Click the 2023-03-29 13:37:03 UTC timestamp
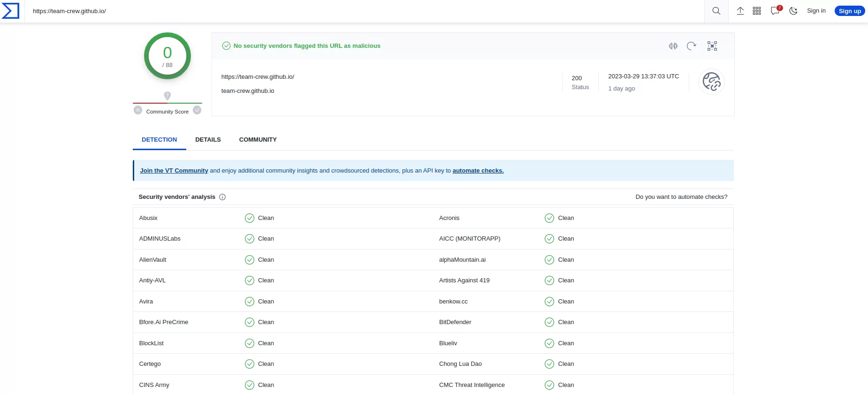 pyautogui.click(x=643, y=76)
